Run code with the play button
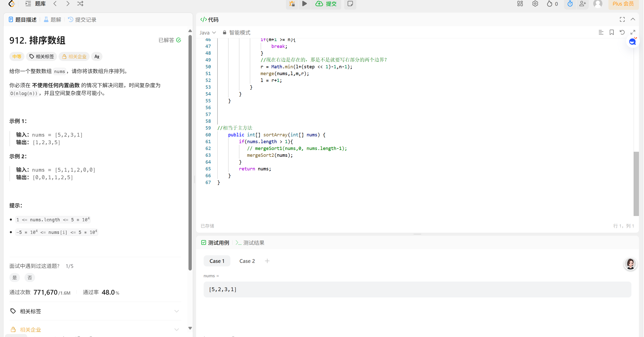The image size is (644, 337). (x=305, y=4)
